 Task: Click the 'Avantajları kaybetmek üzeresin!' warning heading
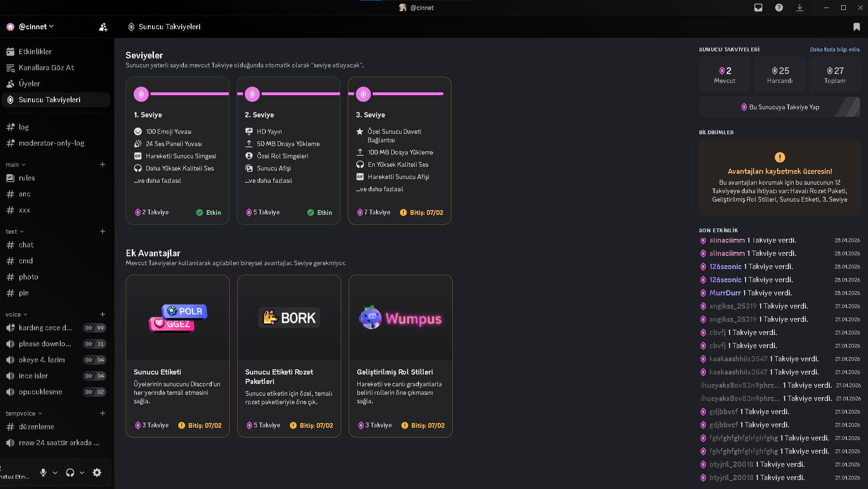780,171
